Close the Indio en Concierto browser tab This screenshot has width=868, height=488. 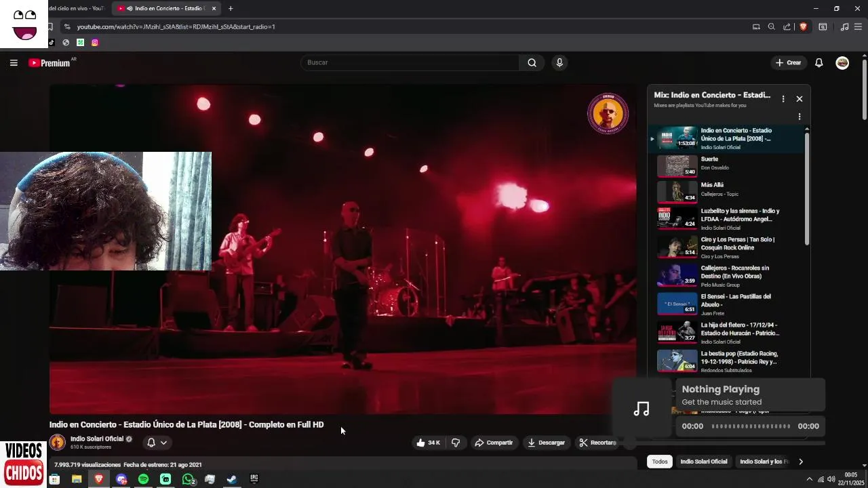point(214,9)
